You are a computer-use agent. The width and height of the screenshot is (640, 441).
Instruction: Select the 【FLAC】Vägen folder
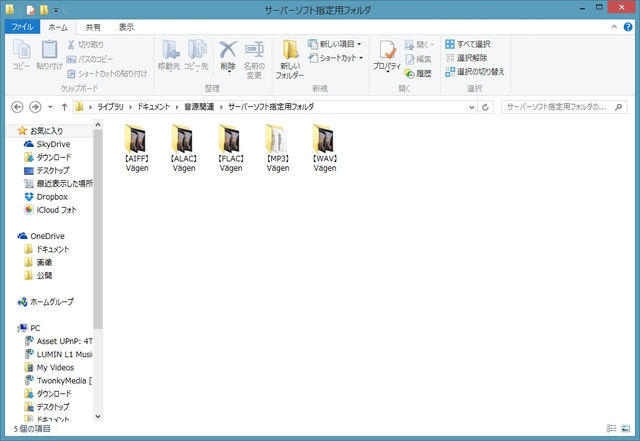231,150
